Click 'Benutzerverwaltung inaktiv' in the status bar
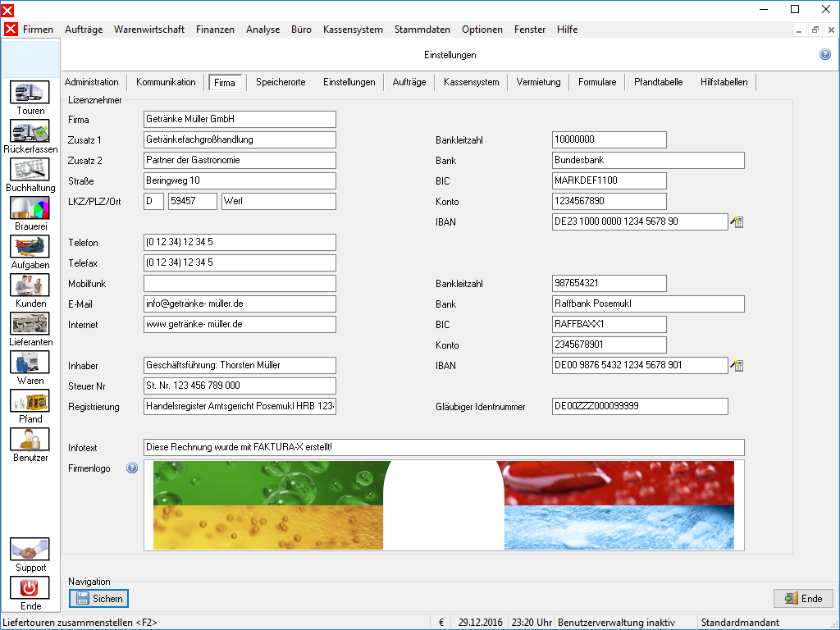The image size is (840, 630). (x=616, y=623)
